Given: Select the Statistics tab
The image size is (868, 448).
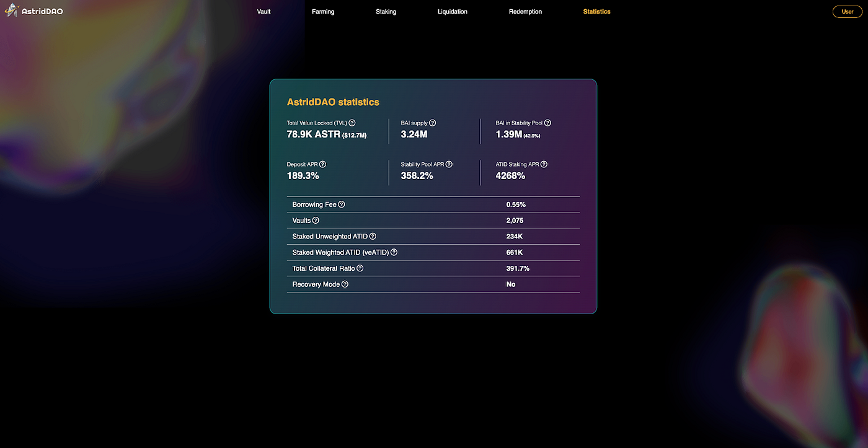Looking at the screenshot, I should coord(596,12).
